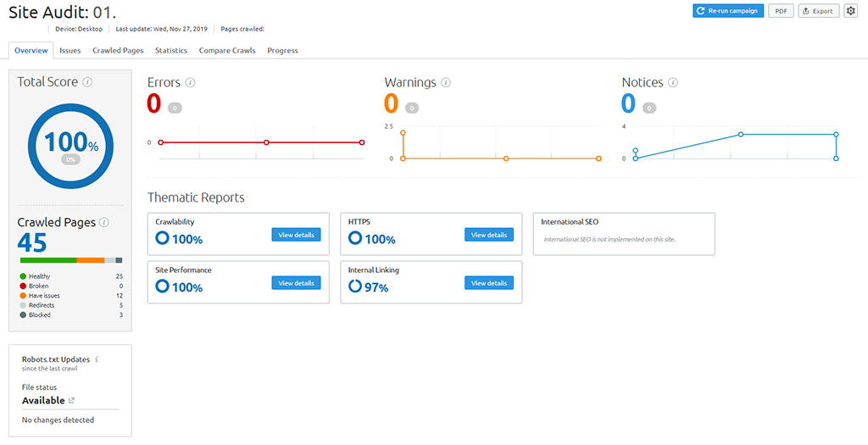Click the HTTPS 100% score circle
The height and width of the screenshot is (445, 868).
pos(355,238)
